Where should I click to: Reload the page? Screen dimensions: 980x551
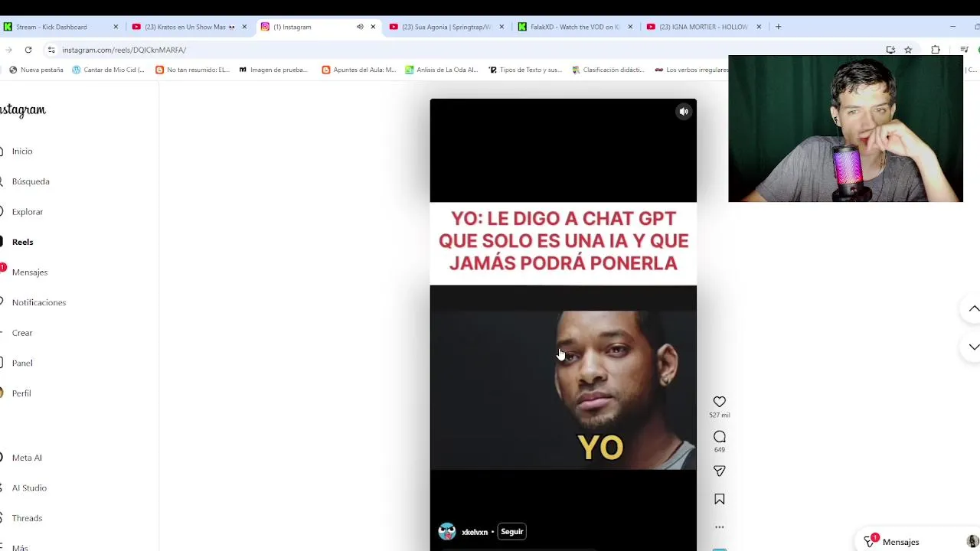(x=28, y=50)
